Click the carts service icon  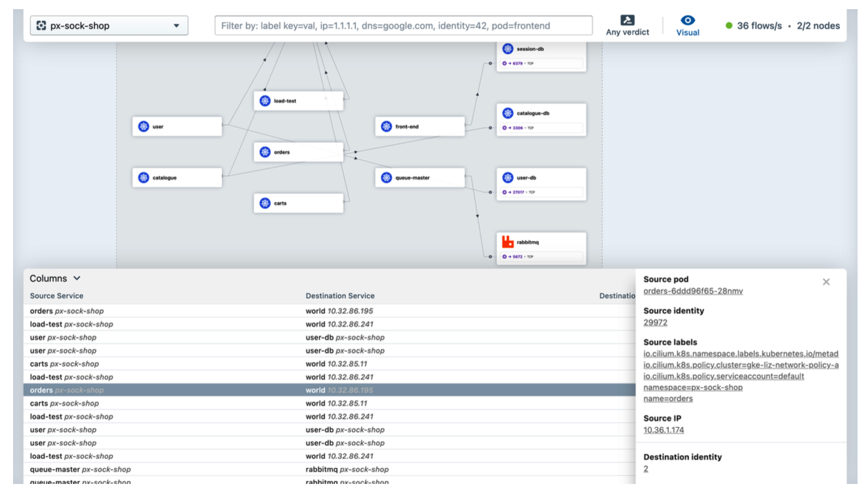point(265,203)
